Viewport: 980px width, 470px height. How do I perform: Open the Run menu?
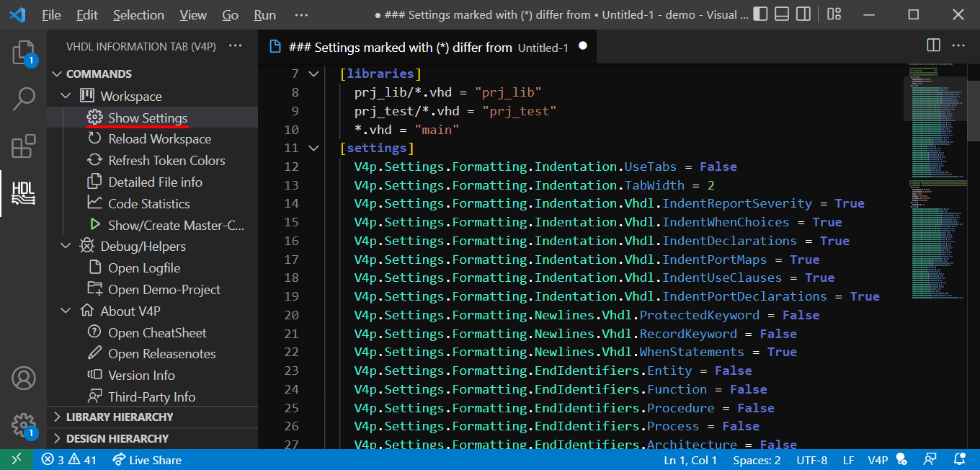click(265, 14)
